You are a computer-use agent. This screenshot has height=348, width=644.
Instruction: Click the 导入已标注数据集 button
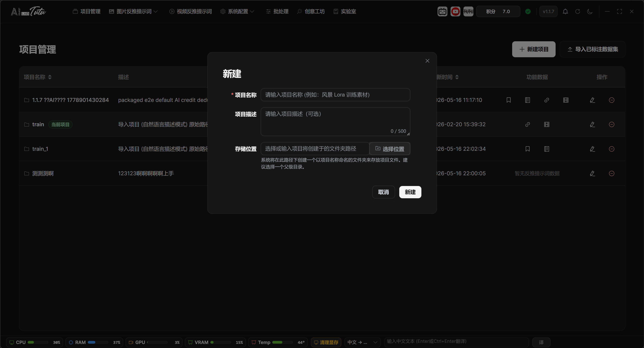click(592, 49)
